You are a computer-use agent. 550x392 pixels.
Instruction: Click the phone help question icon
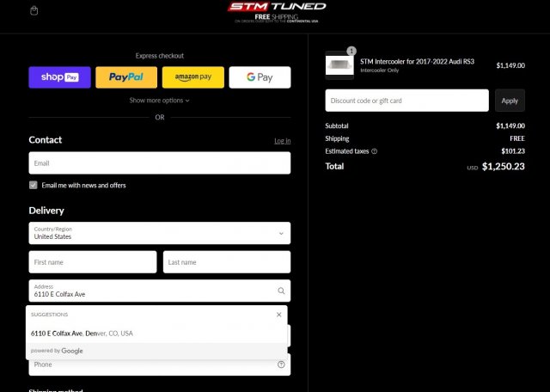coord(281,364)
